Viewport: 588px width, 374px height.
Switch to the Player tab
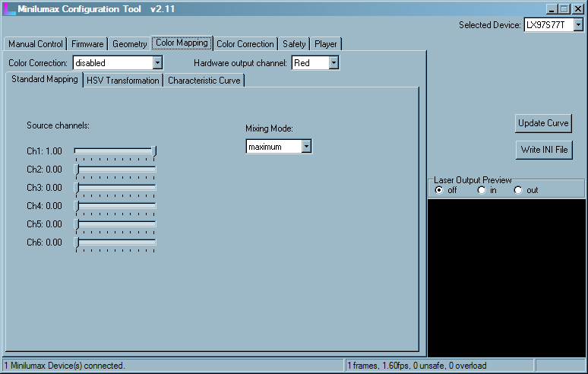coord(326,44)
